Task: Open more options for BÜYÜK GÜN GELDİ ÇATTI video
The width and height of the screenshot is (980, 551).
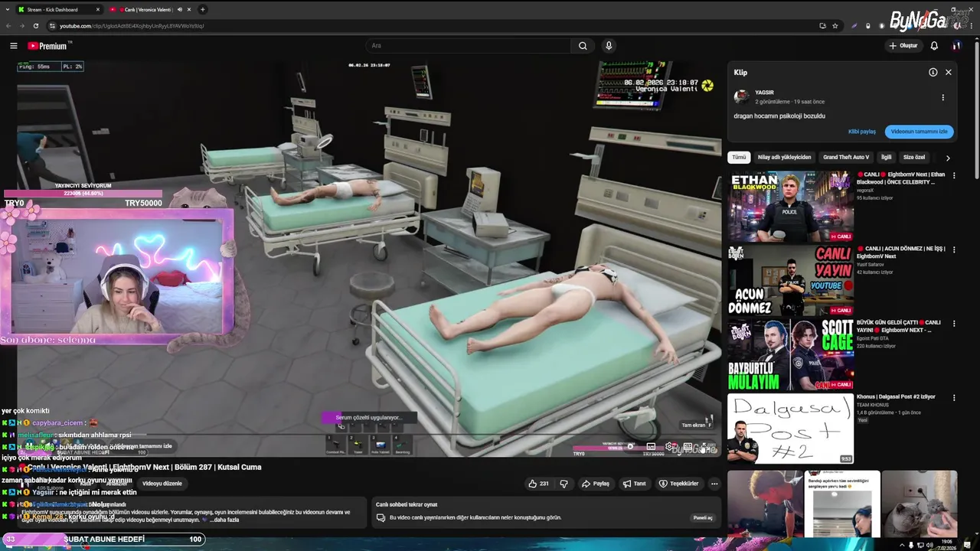Action: click(954, 324)
